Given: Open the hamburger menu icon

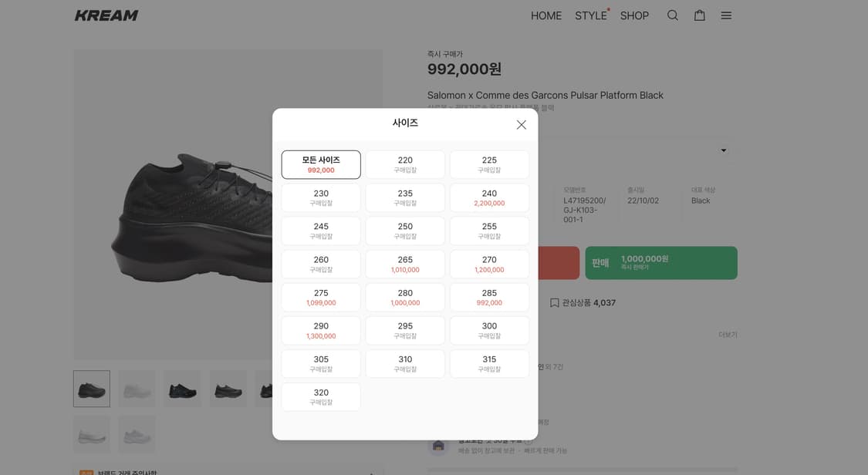Looking at the screenshot, I should coord(726,15).
